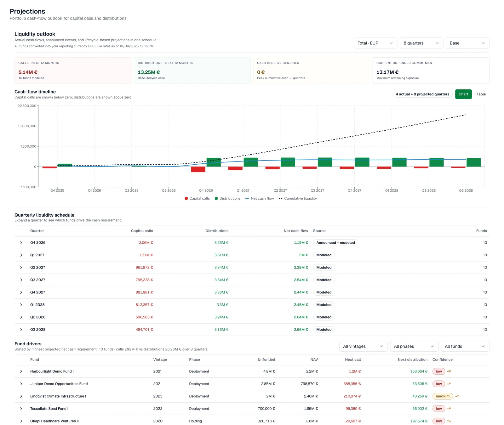The image size is (504, 425).
Task: Click the Calls next 12 months card
Action: click(73, 71)
